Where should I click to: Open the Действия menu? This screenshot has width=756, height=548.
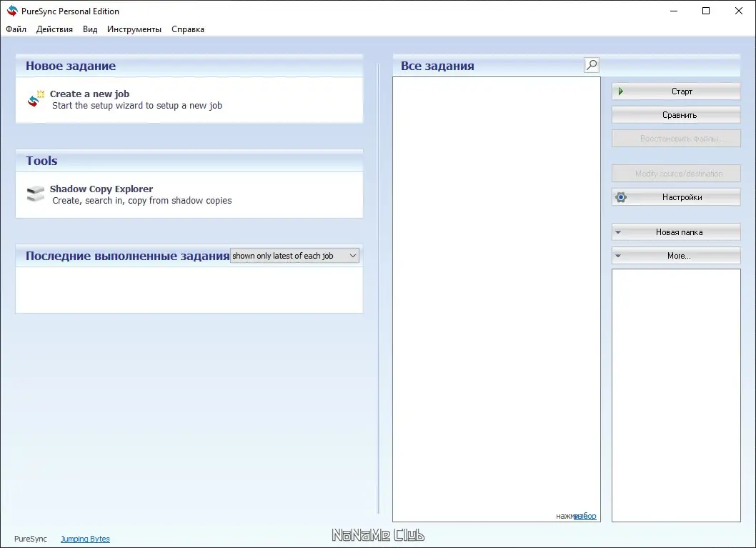(x=54, y=29)
